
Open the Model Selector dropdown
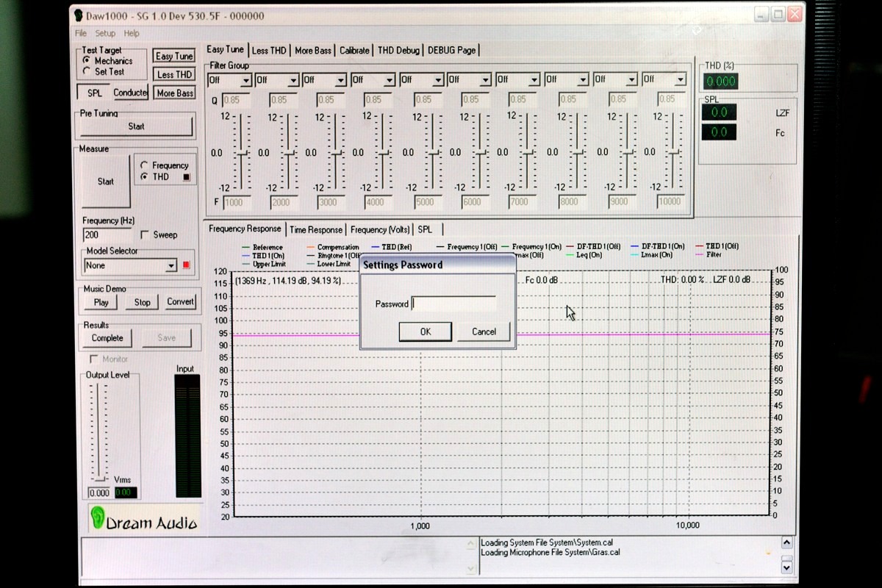(171, 266)
